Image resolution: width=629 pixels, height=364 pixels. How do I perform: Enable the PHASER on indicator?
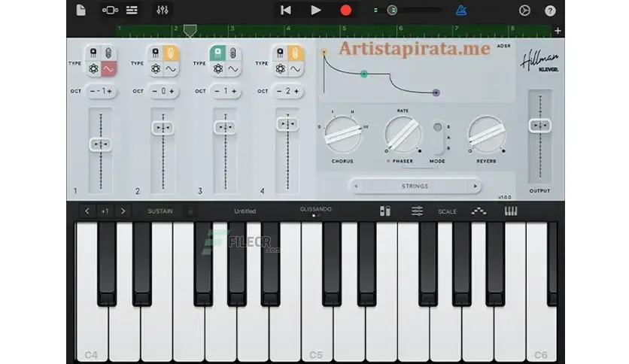tap(388, 161)
